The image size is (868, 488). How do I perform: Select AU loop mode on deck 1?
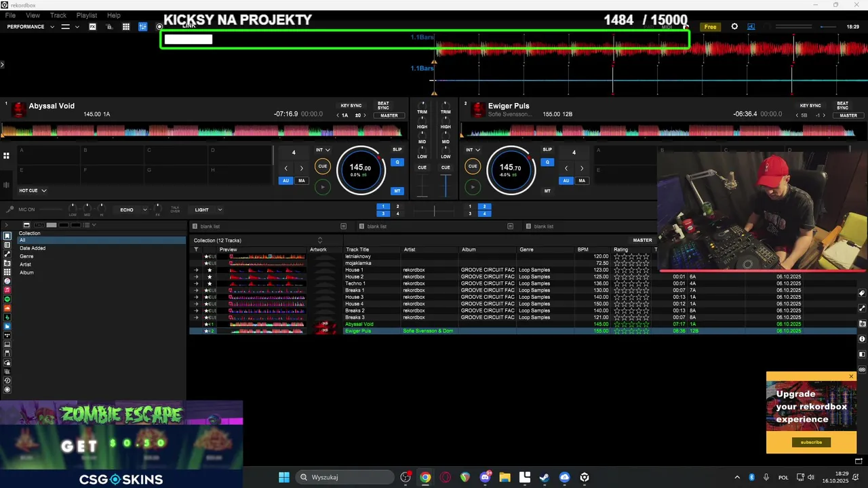[x=285, y=180]
